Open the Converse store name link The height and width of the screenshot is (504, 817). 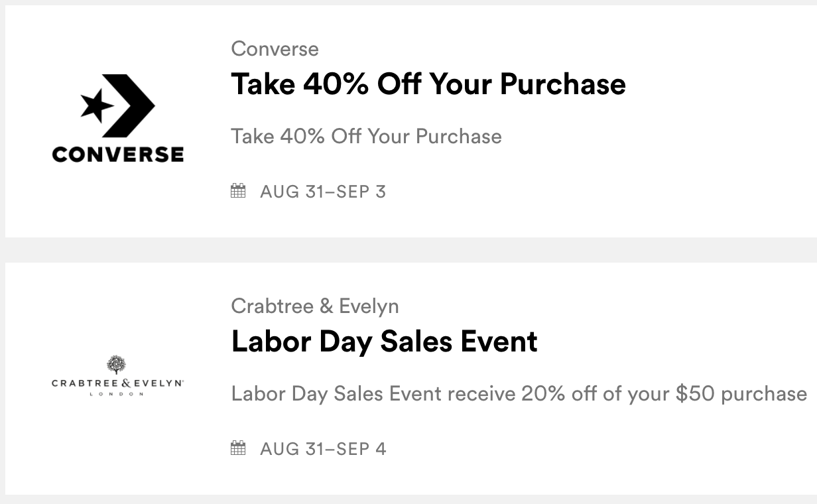[275, 48]
